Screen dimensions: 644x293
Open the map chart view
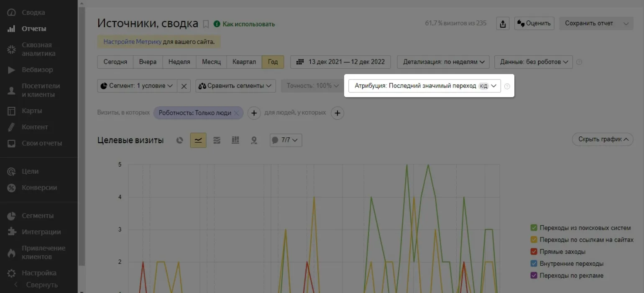tap(254, 140)
